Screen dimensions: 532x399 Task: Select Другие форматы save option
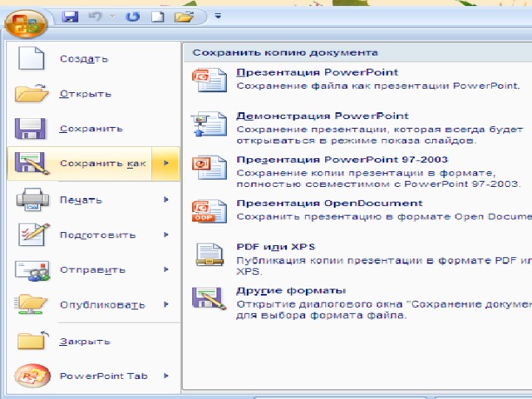pos(357,303)
